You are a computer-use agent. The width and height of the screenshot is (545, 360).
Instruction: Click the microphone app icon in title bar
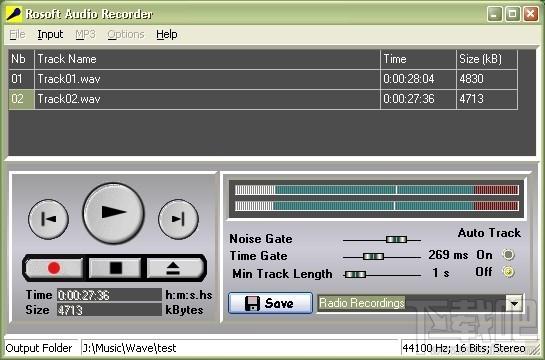(14, 14)
